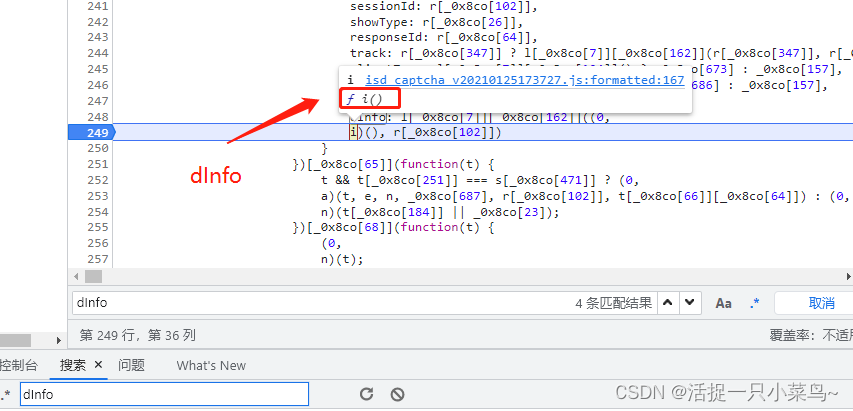
Task: Click the horizontal scrollbar right arrow
Action: (x=846, y=276)
